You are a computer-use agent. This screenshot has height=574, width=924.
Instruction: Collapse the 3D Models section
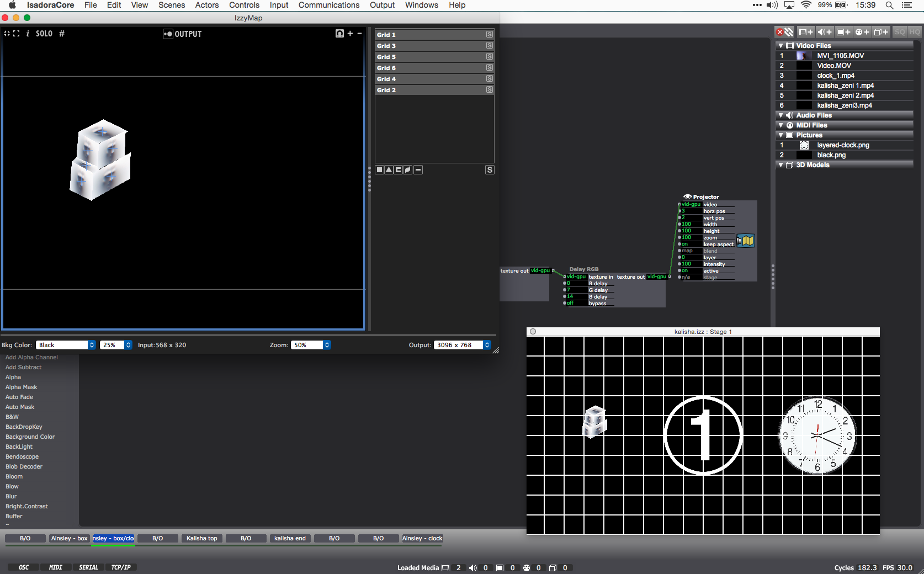(x=780, y=165)
